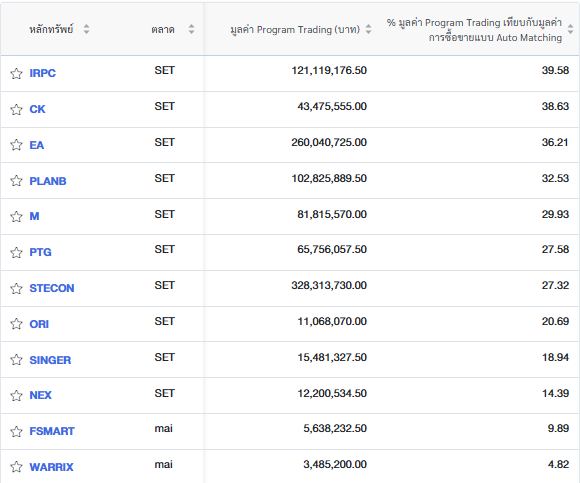
Task: Click the FSMART star icon
Action: [16, 432]
